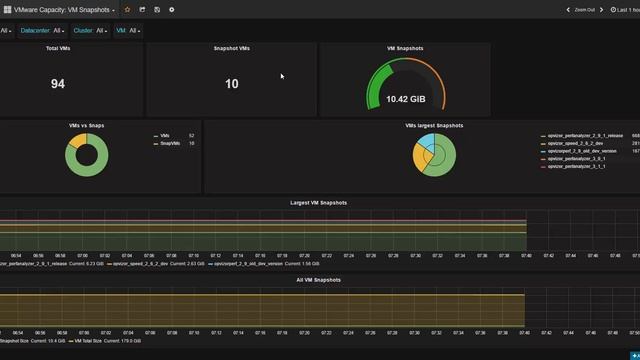
Task: Toggle opvizor_speed_2_6_2_dev in pie legend
Action: point(575,143)
